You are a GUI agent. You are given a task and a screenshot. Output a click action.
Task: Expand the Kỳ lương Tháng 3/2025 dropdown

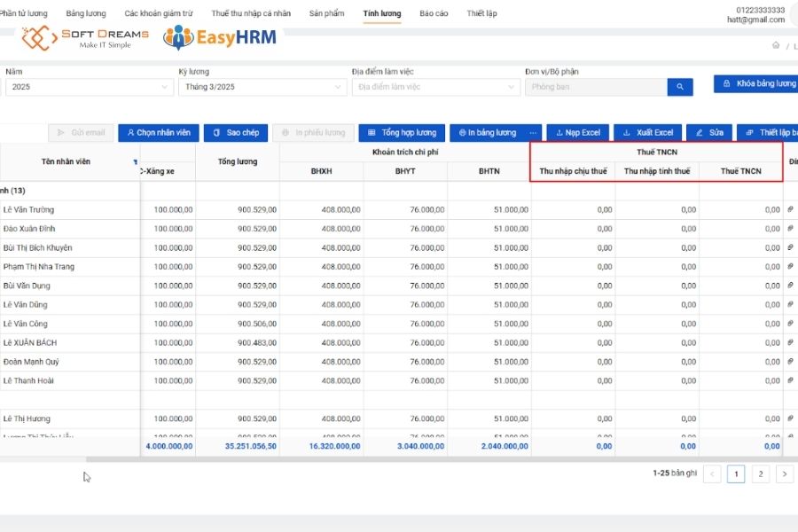[x=262, y=87]
